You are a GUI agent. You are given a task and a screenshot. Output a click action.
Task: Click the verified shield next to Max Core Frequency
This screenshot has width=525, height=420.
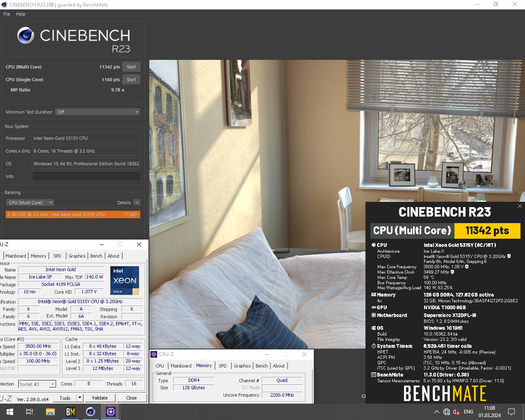pos(467,267)
